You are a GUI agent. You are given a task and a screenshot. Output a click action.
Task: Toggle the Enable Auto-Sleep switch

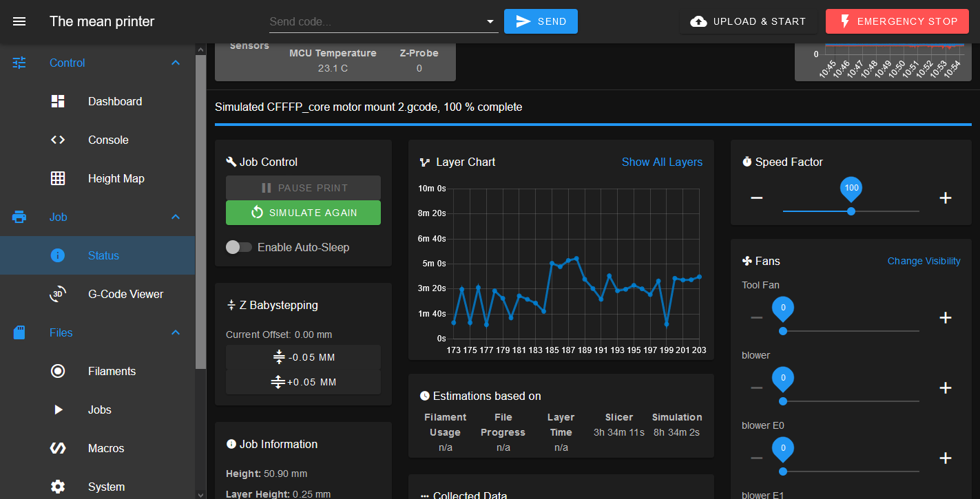[x=239, y=247]
